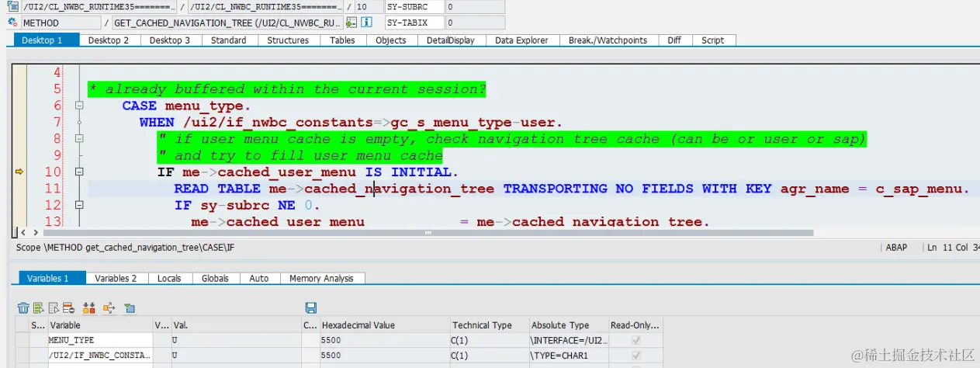Open the Standard tab
This screenshot has height=368, width=980.
pos(229,40)
